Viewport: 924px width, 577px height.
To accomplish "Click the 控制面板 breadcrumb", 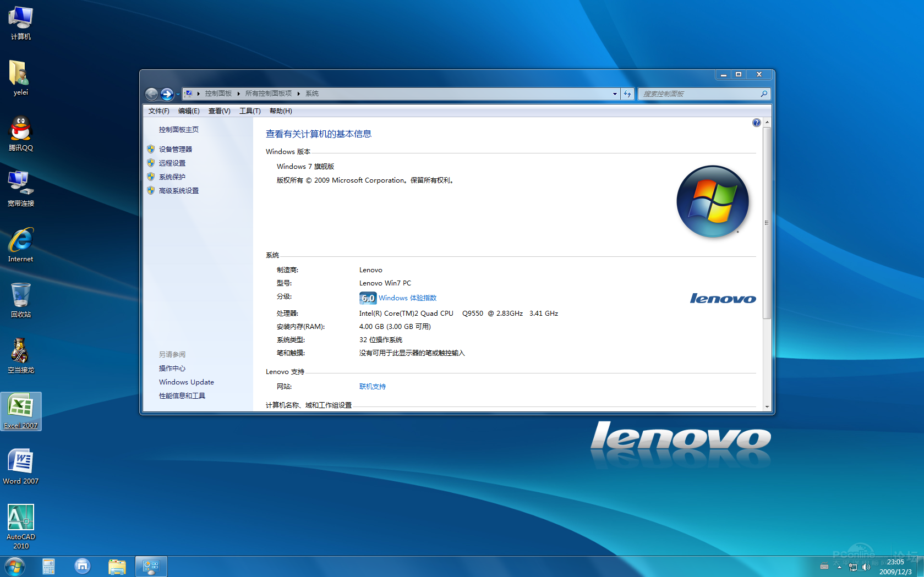I will (218, 94).
